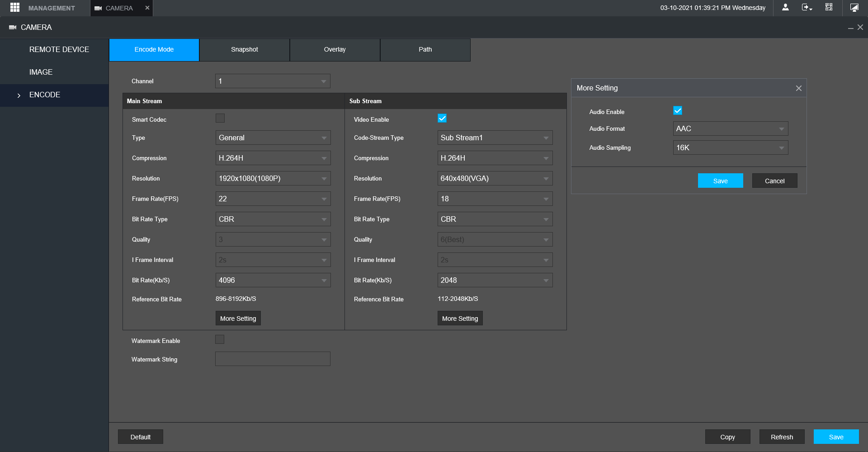Open Main Stream Bit Rate Type dropdown
Screen dimensions: 868x452
273,219
